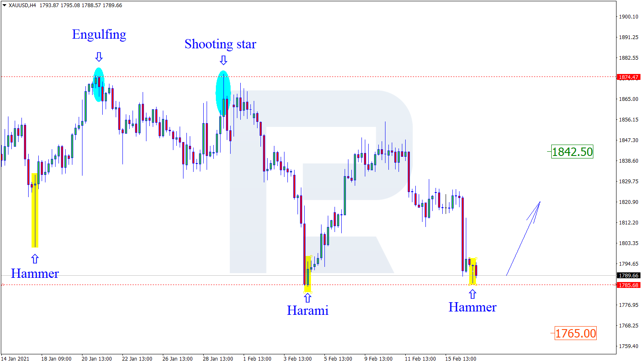The width and height of the screenshot is (643, 364).
Task: Click the 1 Feb 13:00 time label
Action: tap(258, 359)
